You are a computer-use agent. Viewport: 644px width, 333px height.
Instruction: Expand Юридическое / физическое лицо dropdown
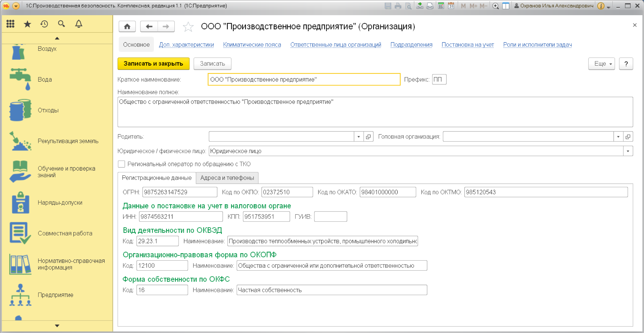click(x=628, y=151)
